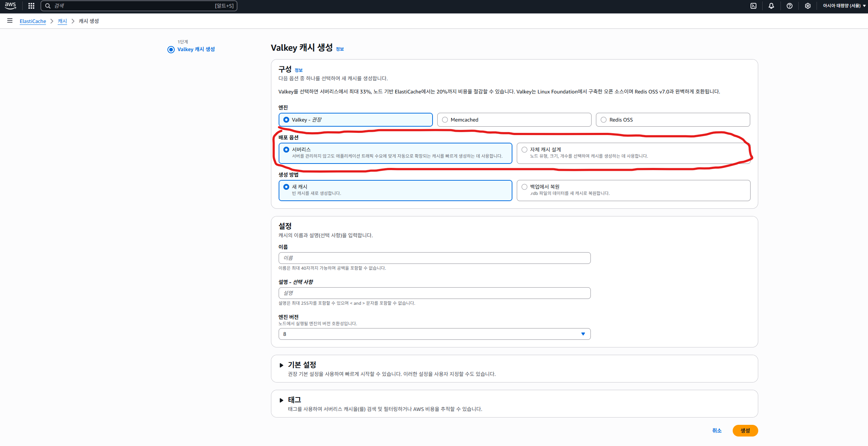Viewport: 868px width, 446px height.
Task: Open the Asia Pacific Seoul region menu
Action: (844, 6)
